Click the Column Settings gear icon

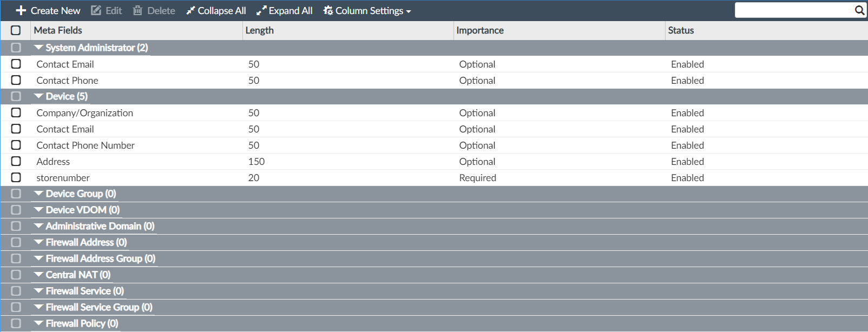[328, 11]
